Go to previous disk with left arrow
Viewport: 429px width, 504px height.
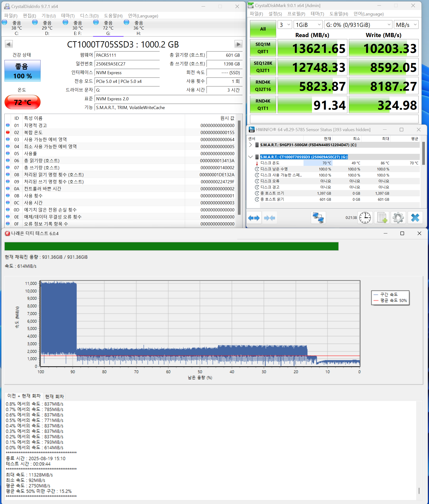click(x=9, y=44)
